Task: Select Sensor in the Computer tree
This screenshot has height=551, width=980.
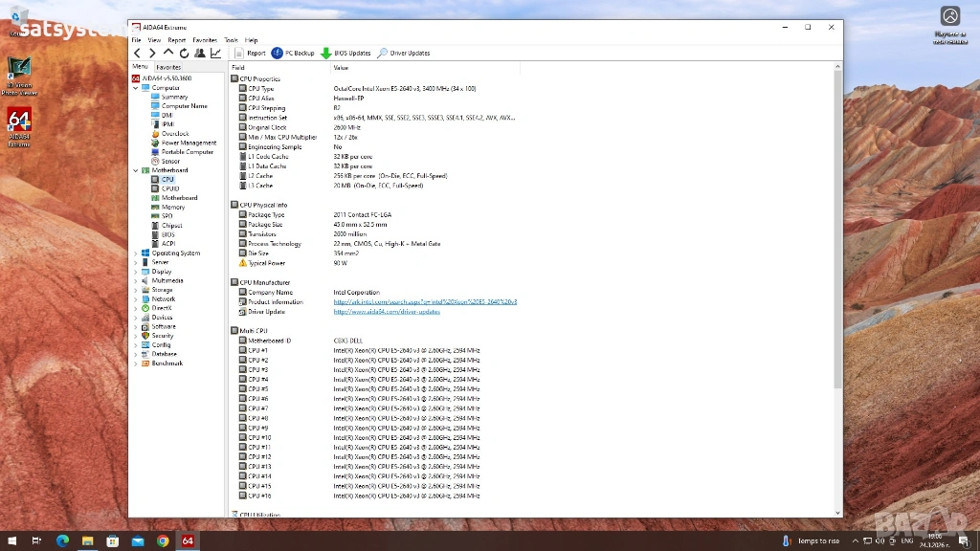Action: pos(170,161)
